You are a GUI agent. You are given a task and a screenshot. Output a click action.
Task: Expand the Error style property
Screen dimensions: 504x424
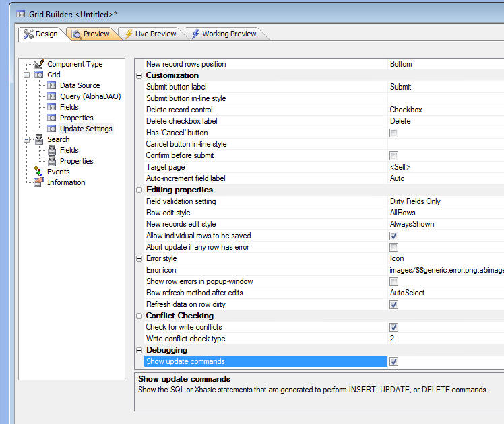[x=139, y=258]
